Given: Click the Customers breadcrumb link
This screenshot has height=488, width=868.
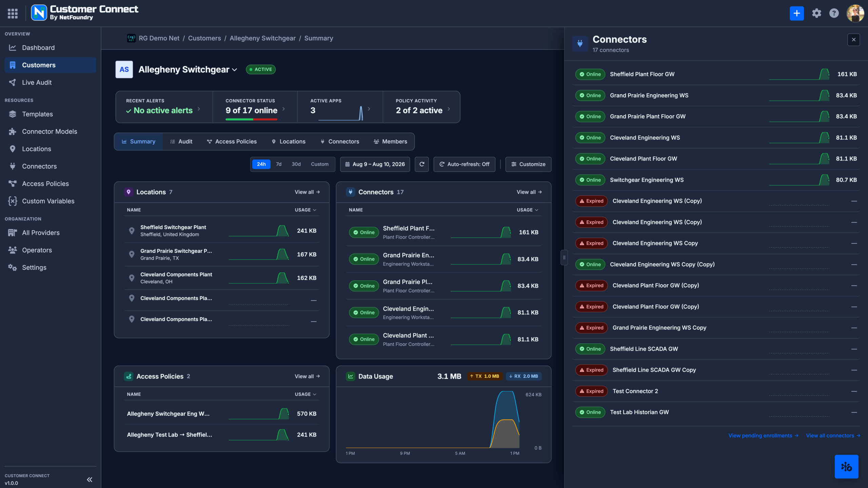Looking at the screenshot, I should point(204,38).
